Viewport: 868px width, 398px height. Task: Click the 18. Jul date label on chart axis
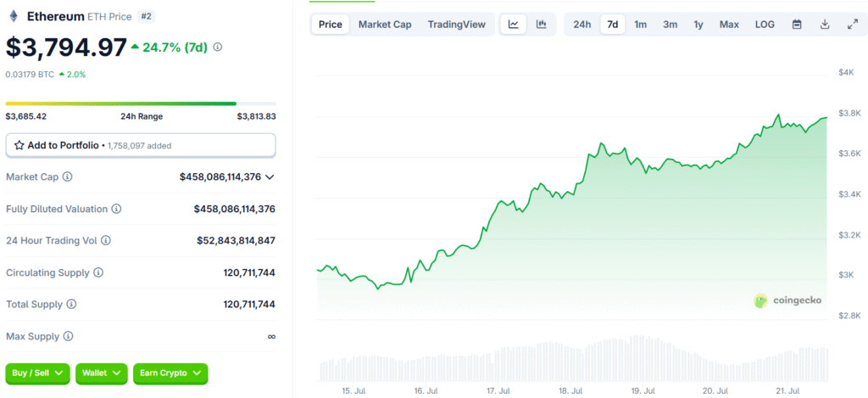point(572,390)
